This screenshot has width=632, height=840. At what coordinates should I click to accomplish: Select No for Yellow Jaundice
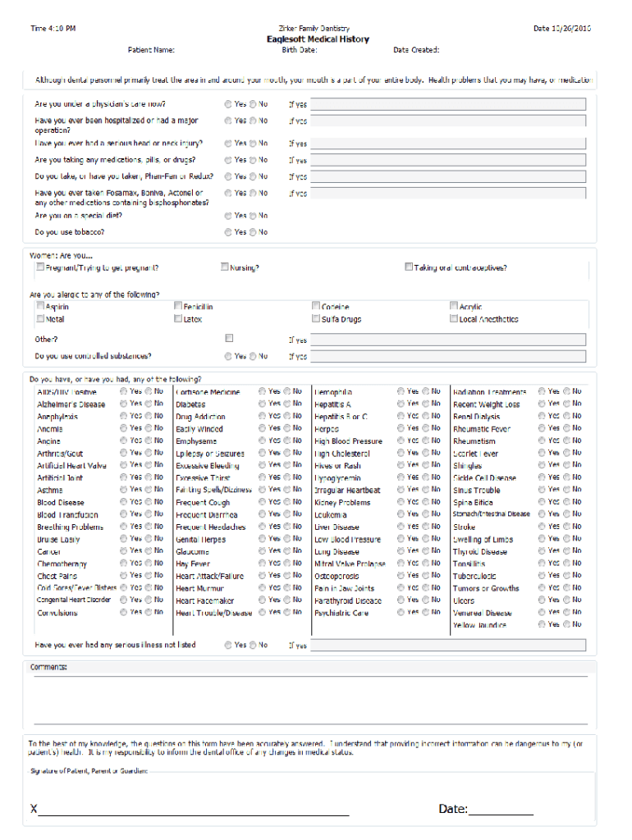point(566,624)
